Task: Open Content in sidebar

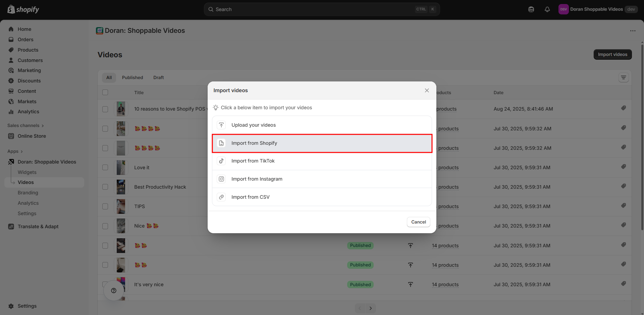Action: click(x=26, y=91)
